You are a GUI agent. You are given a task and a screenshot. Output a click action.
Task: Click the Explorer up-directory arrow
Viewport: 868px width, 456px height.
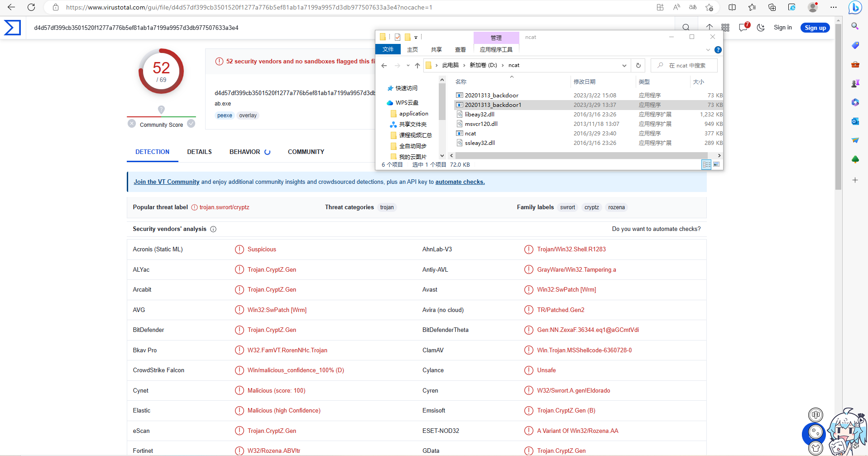(x=417, y=66)
